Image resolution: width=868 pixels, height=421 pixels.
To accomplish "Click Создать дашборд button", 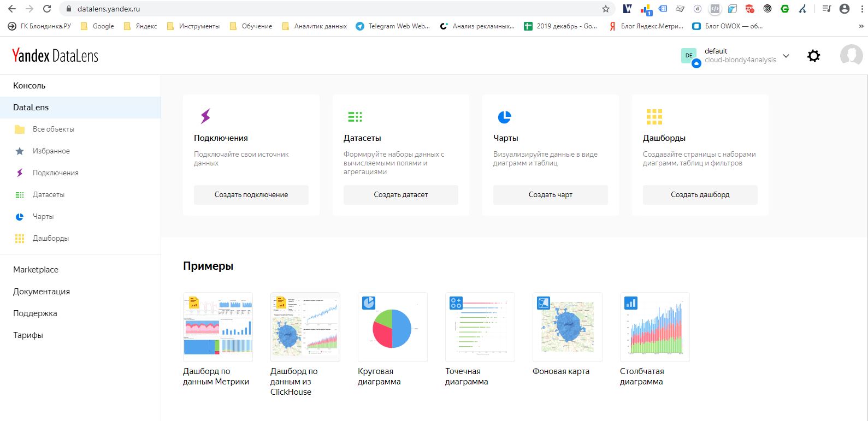I will (700, 195).
